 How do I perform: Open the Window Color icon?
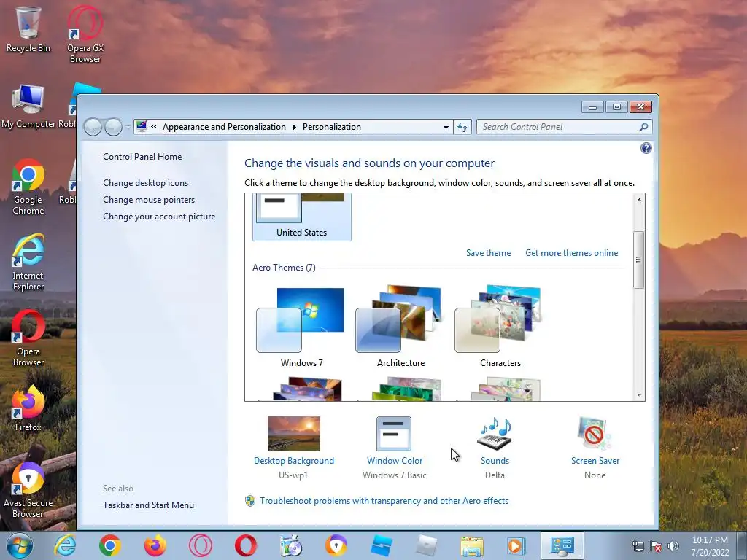[393, 434]
